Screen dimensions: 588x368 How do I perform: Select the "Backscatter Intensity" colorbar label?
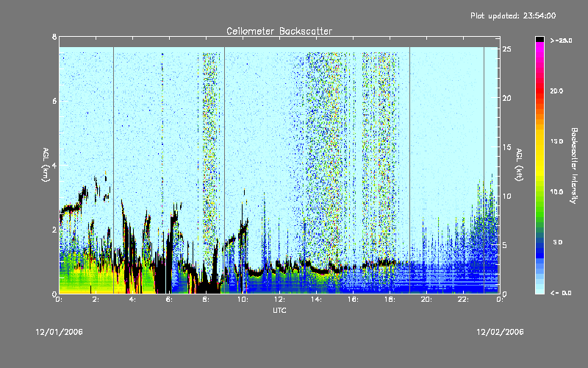point(574,166)
